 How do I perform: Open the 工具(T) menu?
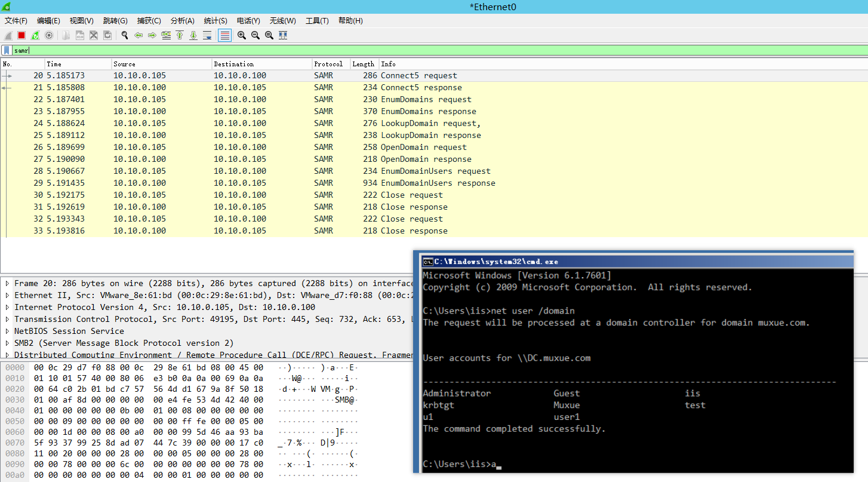point(317,21)
